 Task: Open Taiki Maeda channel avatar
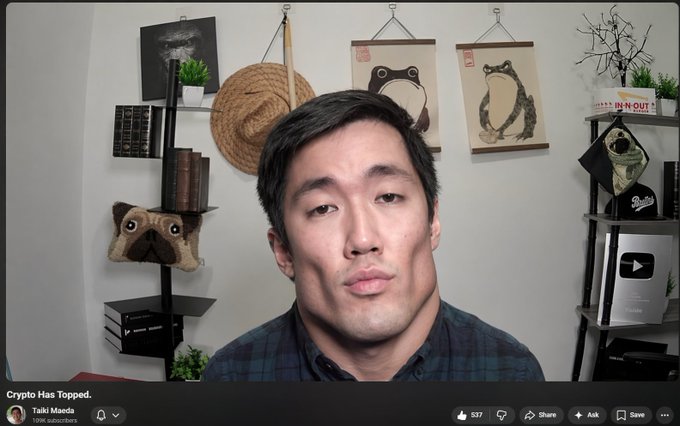(16, 415)
